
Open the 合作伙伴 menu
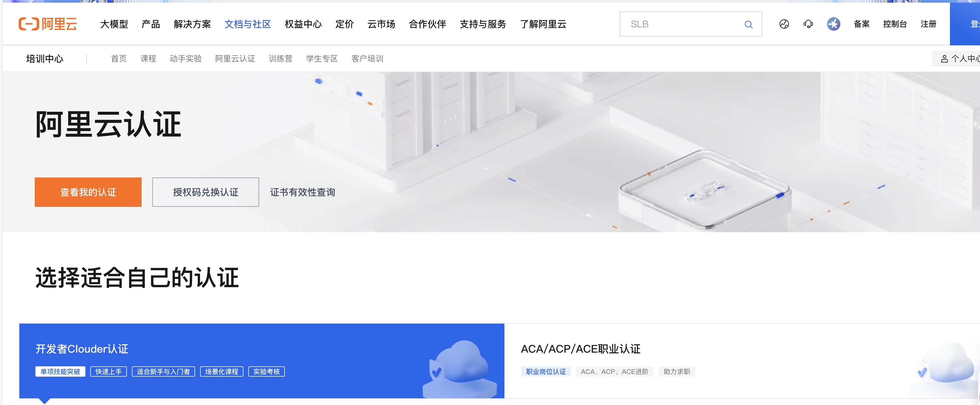coord(428,24)
